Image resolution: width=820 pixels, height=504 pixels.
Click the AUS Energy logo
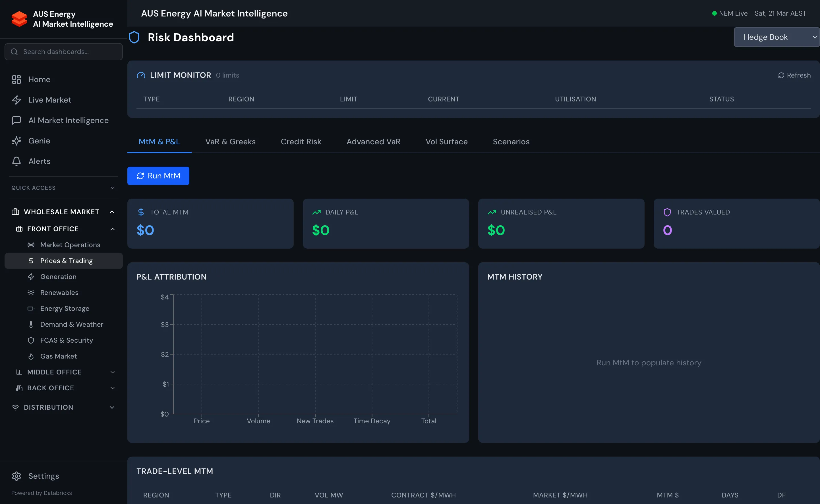coord(19,19)
